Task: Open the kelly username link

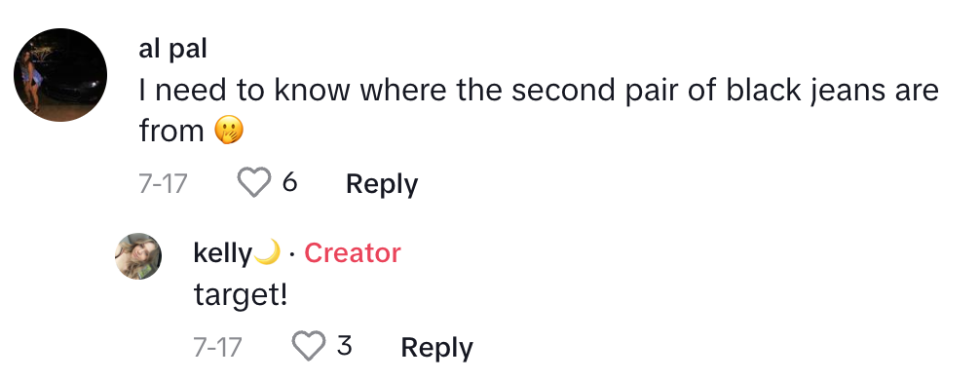Action: pos(223,253)
